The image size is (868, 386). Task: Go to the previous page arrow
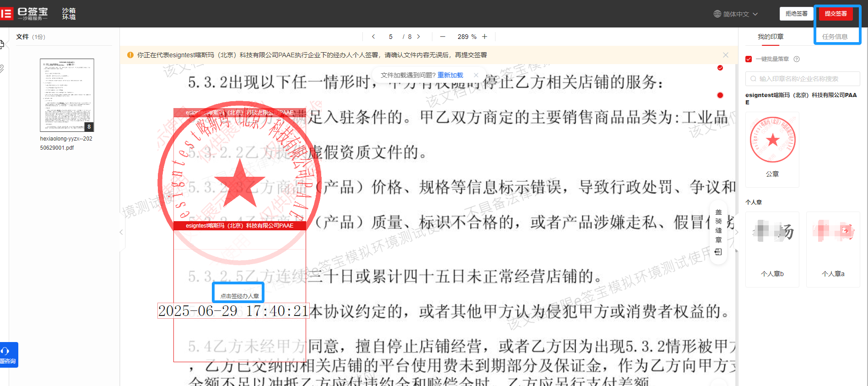(373, 37)
